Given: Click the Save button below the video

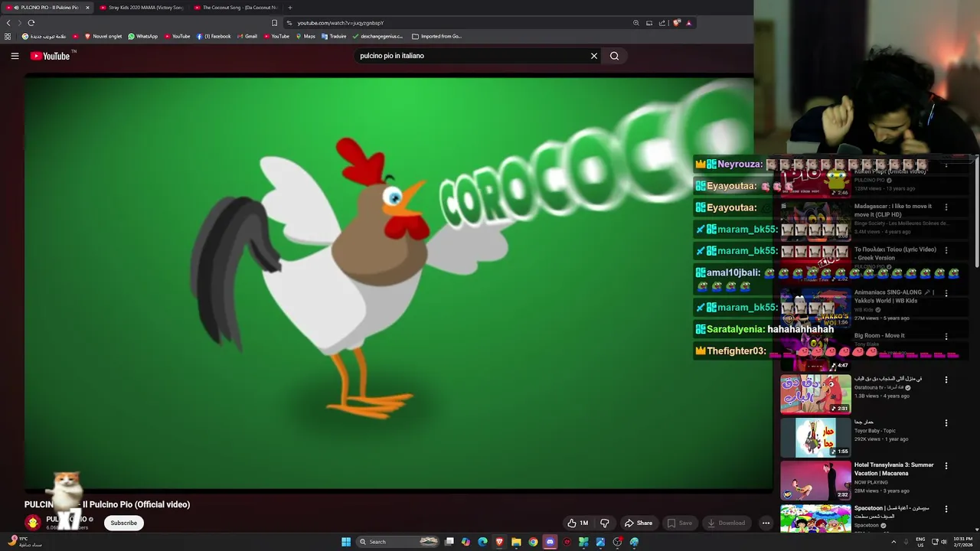Looking at the screenshot, I should coord(680,523).
